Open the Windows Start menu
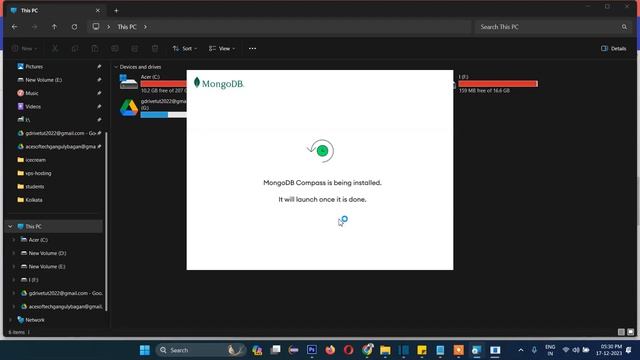 click(x=144, y=350)
